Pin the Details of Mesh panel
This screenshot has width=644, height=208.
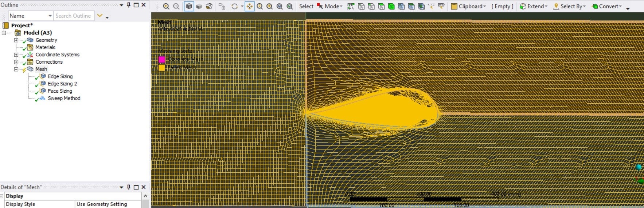[x=129, y=187]
